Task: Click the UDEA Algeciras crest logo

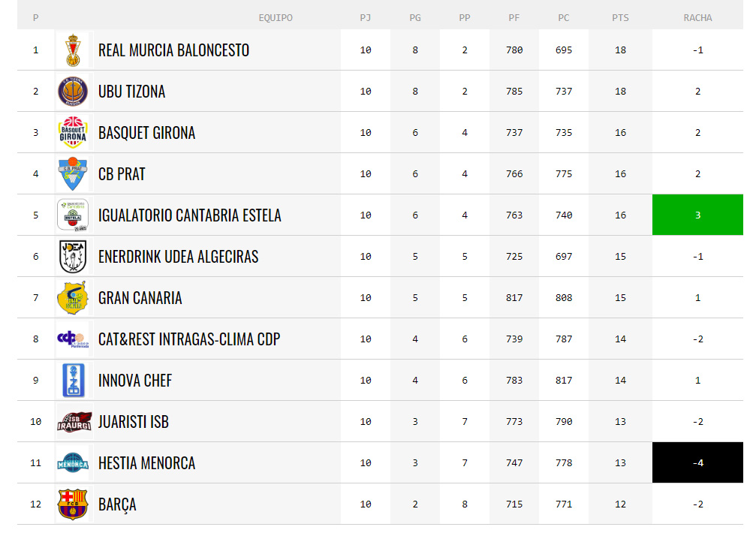Action: [x=73, y=257]
